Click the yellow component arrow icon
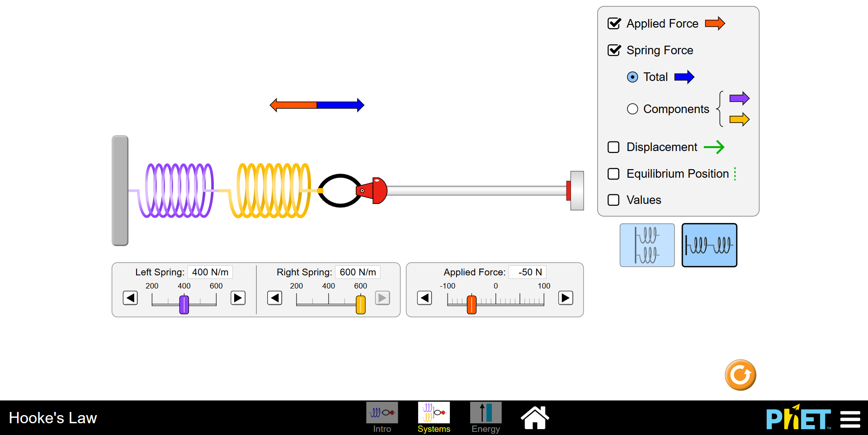This screenshot has height=435, width=868. click(x=740, y=119)
